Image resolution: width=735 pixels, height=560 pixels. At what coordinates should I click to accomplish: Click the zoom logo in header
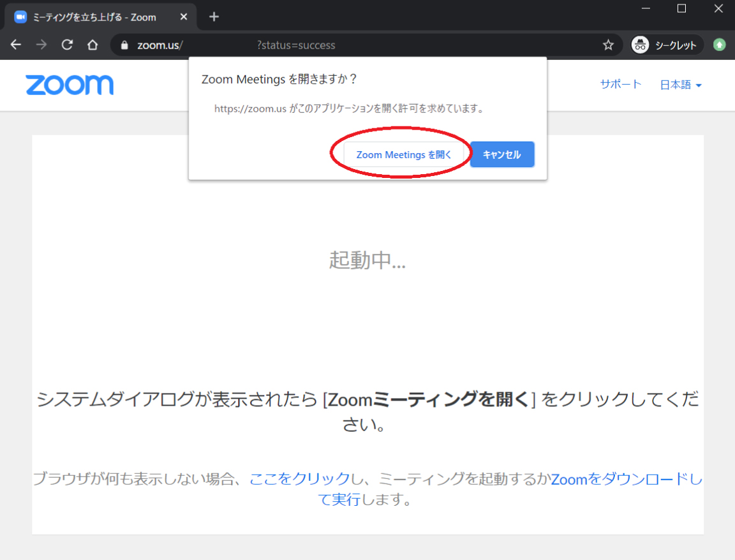(x=70, y=85)
